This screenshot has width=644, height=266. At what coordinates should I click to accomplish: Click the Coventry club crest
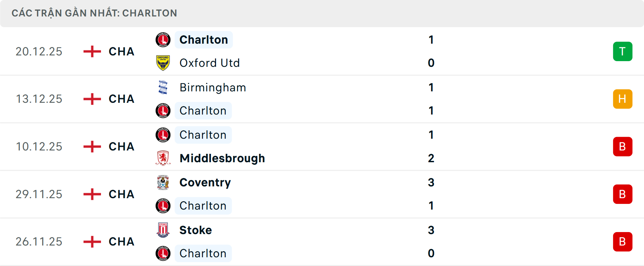pos(163,182)
